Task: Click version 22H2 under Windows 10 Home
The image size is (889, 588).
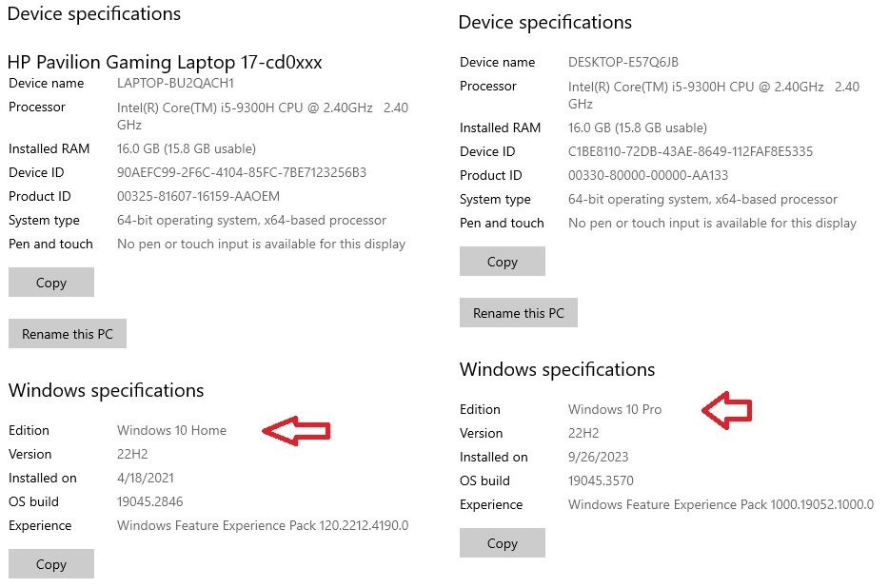Action: [x=132, y=454]
